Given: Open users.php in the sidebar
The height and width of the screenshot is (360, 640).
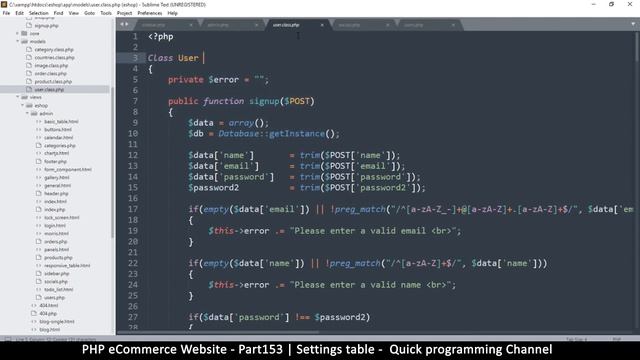Looking at the screenshot, I should tap(55, 298).
